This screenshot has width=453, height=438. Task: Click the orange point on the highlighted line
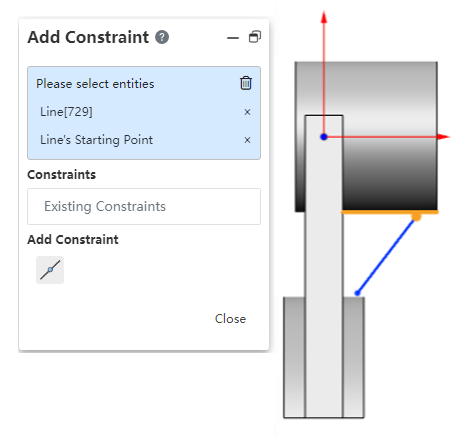point(416,217)
